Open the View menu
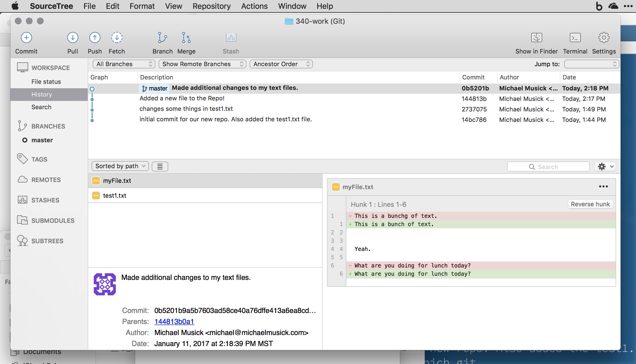Screen dimensions: 636x364 pos(173,6)
